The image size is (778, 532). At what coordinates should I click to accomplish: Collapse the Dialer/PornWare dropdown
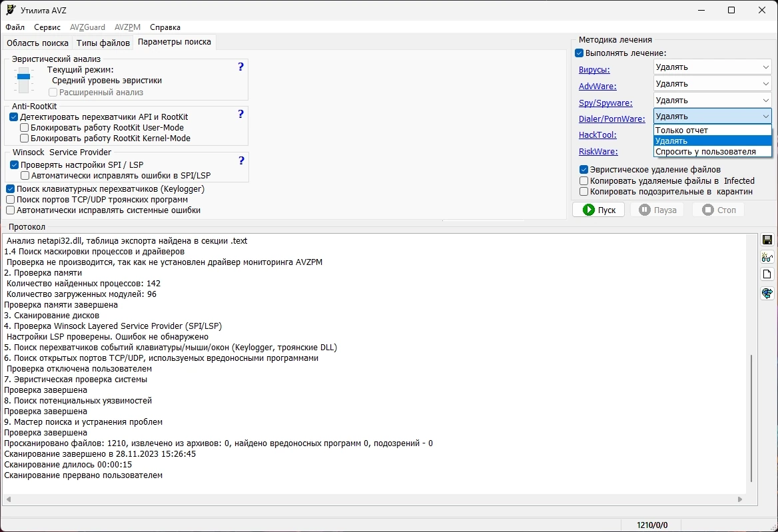(713, 116)
